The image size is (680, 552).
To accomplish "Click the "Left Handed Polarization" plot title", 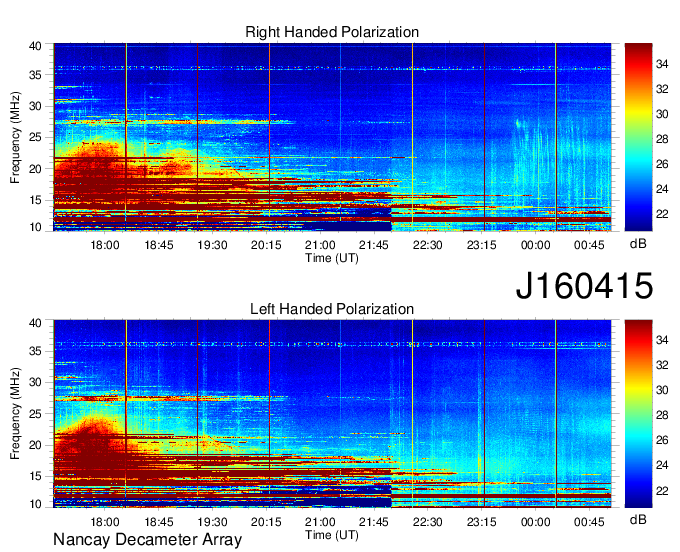I will tap(332, 309).
